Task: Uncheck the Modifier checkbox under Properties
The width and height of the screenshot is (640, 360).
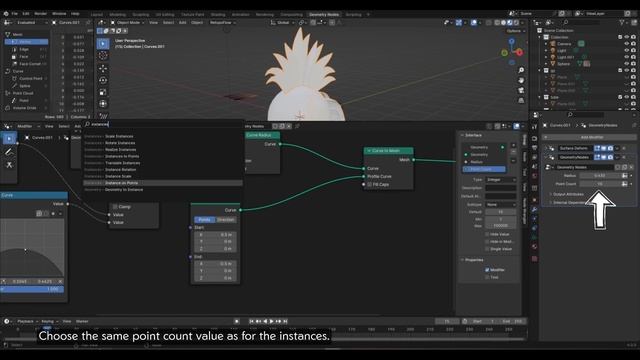Action: click(487, 270)
